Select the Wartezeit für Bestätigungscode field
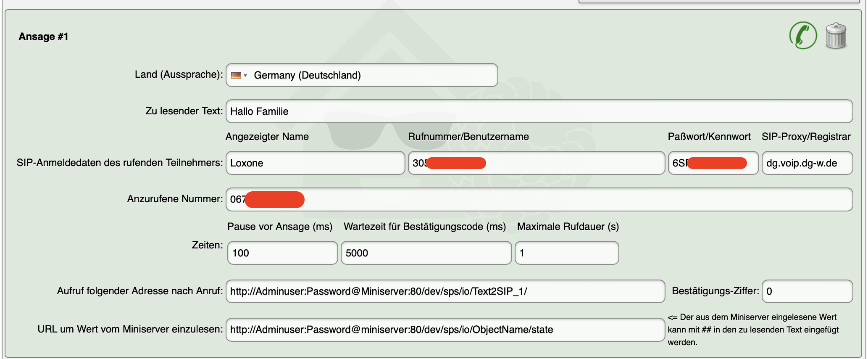Screen dimensions: 868x359 (426, 253)
